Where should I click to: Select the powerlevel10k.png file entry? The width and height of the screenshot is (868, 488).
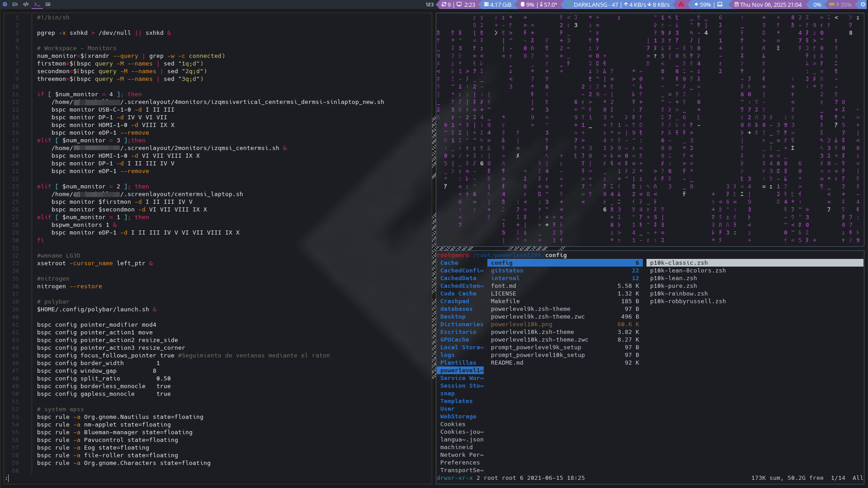pyautogui.click(x=521, y=324)
